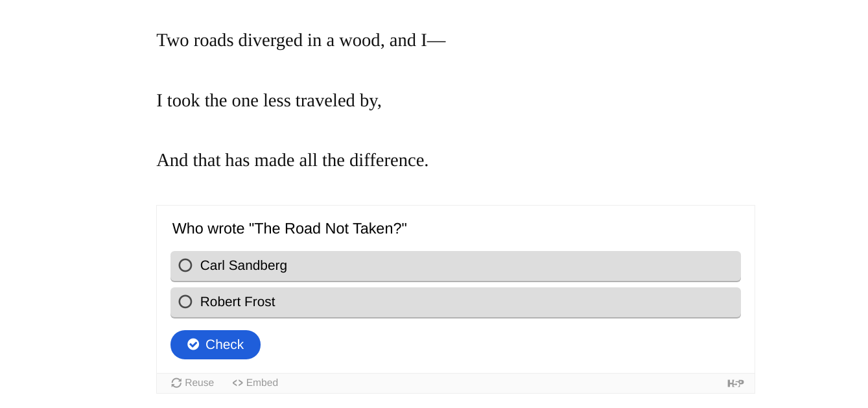Open the Embed text link
Image resolution: width=868 pixels, height=408 pixels.
click(x=262, y=383)
